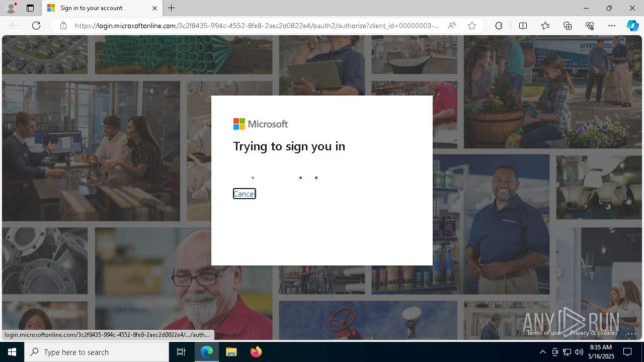Open Browser essentials heart icon

click(590, 26)
